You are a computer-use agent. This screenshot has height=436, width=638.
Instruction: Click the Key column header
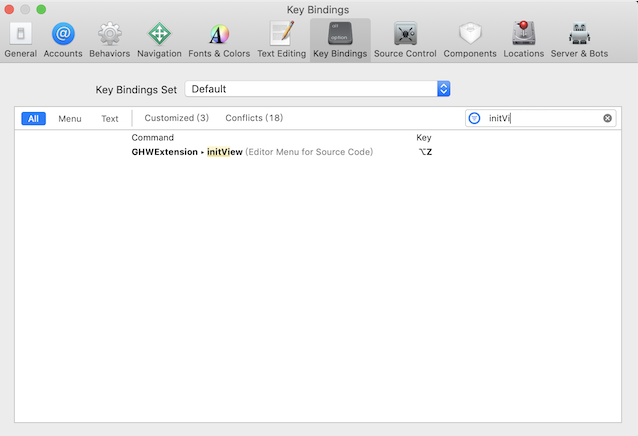424,137
